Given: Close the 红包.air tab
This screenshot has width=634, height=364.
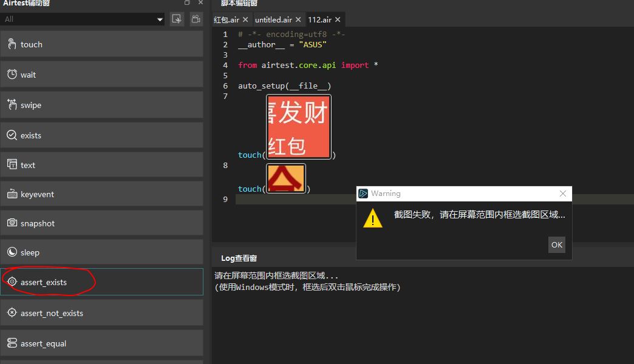Looking at the screenshot, I should [245, 19].
